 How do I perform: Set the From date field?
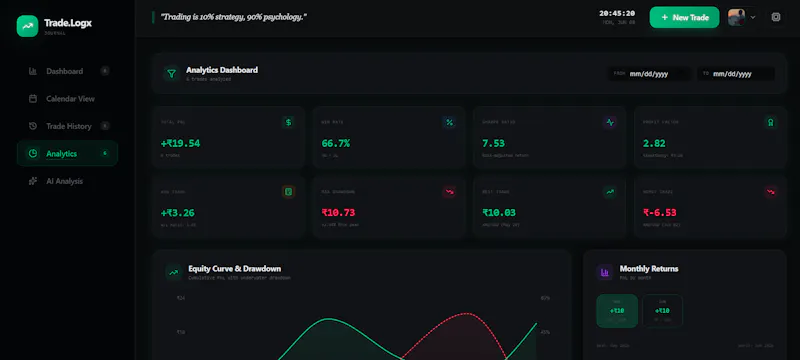pos(649,74)
